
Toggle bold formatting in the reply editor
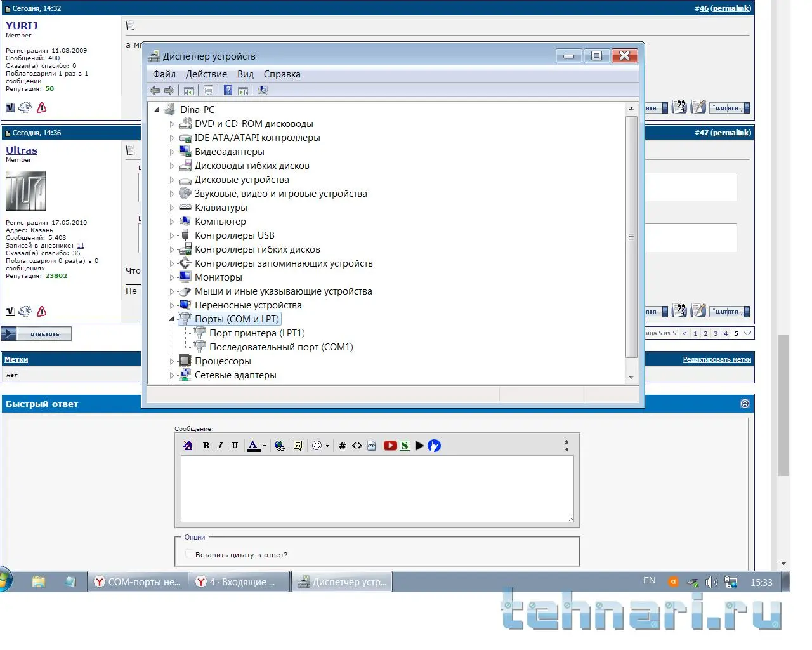(x=206, y=446)
